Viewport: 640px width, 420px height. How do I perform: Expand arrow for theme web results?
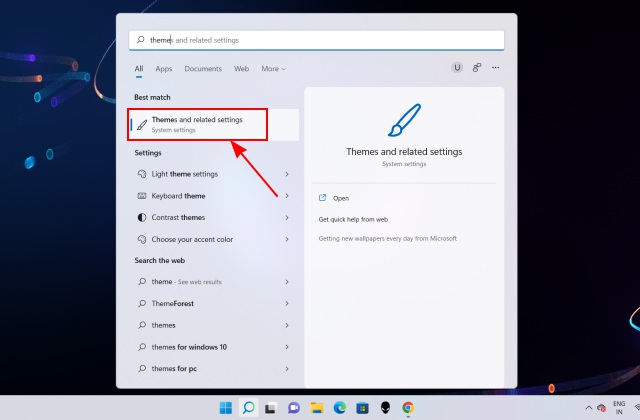(287, 282)
